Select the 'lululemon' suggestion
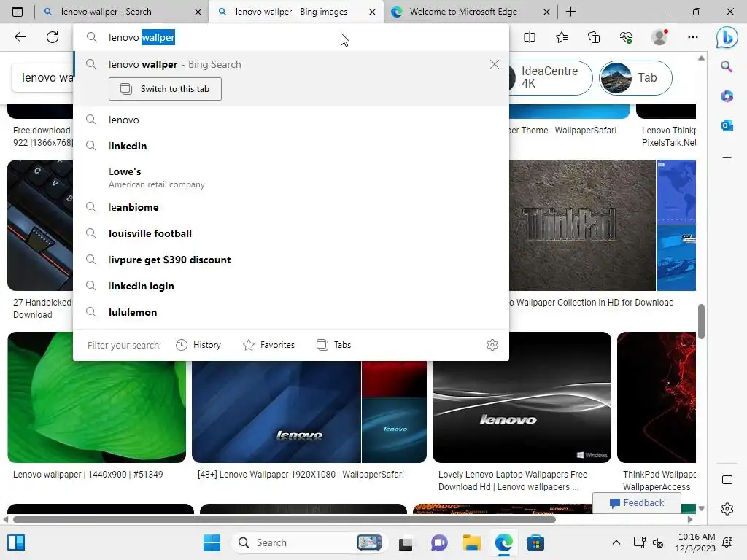The width and height of the screenshot is (747, 560). point(291,312)
